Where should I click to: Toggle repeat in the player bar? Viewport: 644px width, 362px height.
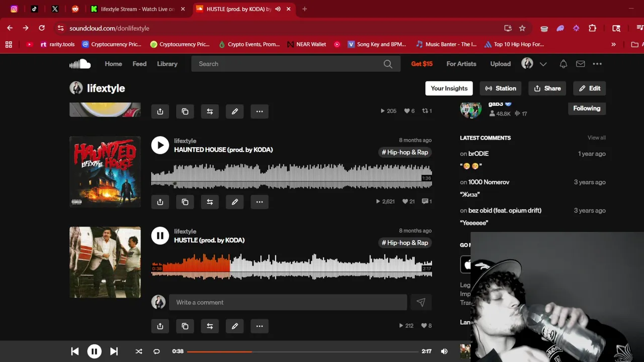(x=156, y=351)
